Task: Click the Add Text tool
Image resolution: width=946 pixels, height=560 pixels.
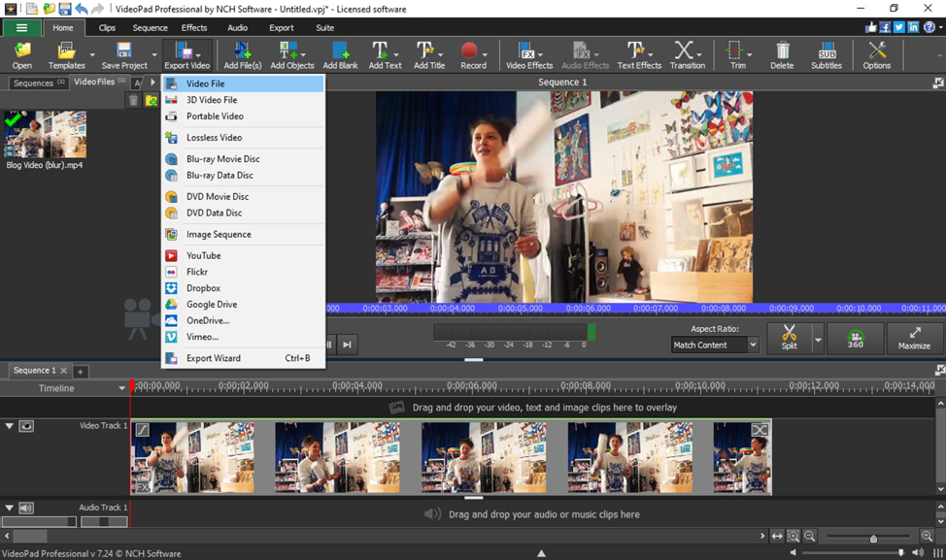Action: click(385, 55)
